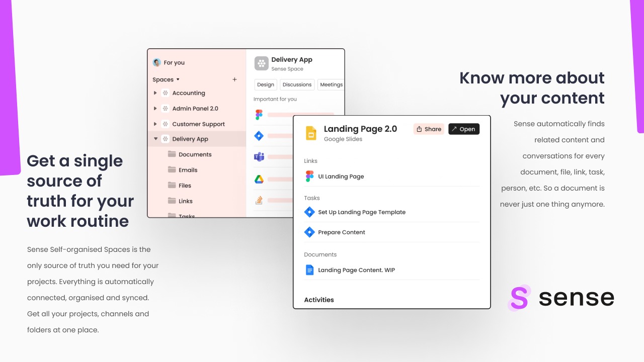This screenshot has width=644, height=362.
Task: Click the Files folder icon
Action: point(172,186)
